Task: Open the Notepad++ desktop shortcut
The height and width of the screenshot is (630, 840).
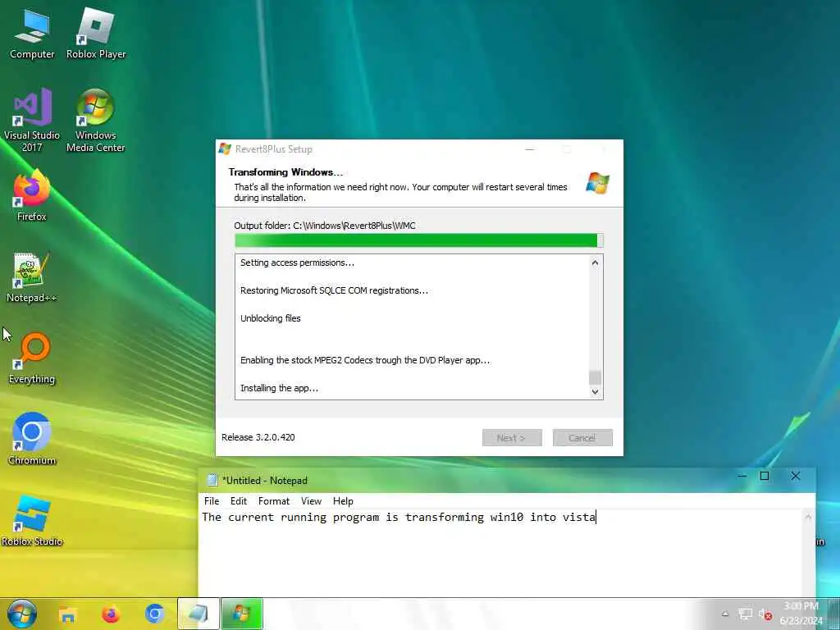Action: (x=32, y=277)
